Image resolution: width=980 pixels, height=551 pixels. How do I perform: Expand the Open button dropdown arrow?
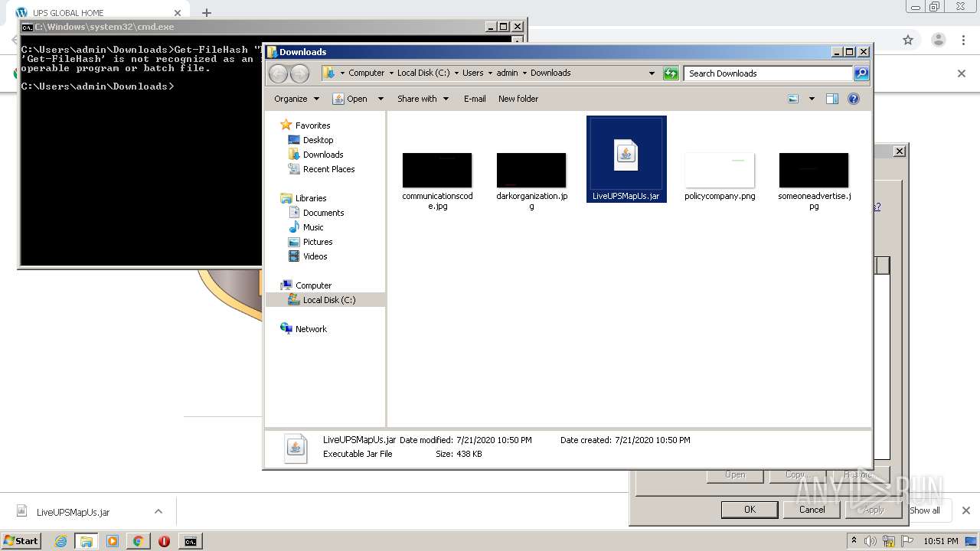click(379, 99)
